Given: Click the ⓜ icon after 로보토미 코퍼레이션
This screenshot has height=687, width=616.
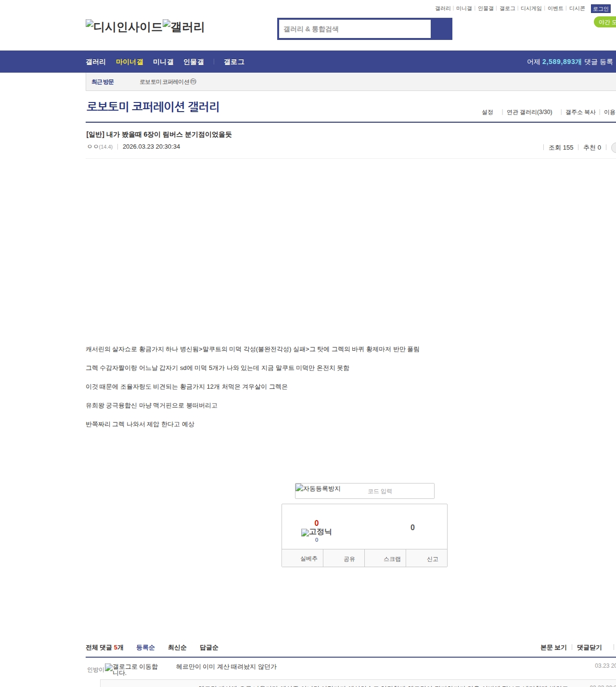Looking at the screenshot, I should pyautogui.click(x=193, y=82).
